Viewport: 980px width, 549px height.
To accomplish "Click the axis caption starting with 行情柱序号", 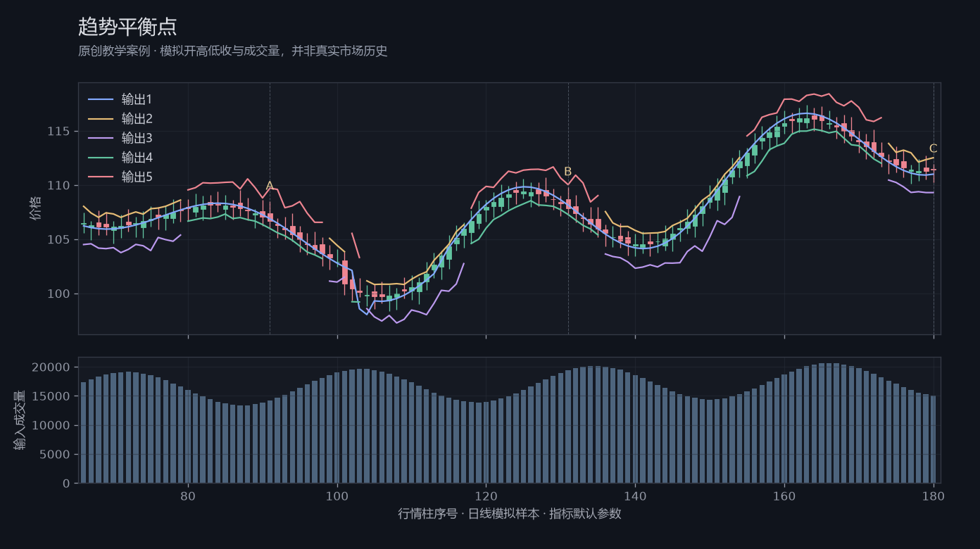I will 510,514.
